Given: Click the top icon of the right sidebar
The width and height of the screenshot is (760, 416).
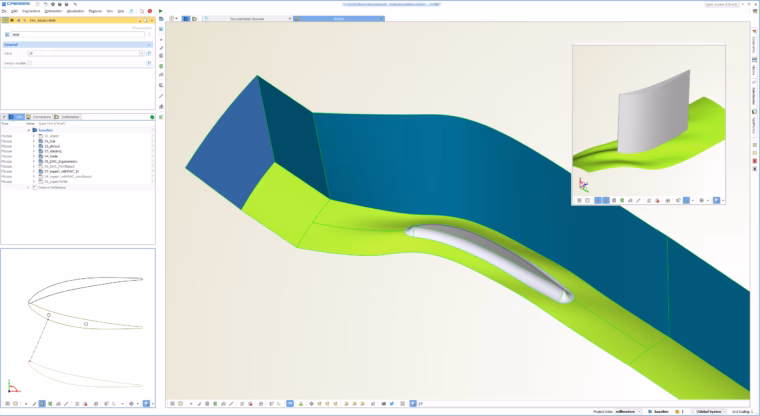Looking at the screenshot, I should click(755, 31).
